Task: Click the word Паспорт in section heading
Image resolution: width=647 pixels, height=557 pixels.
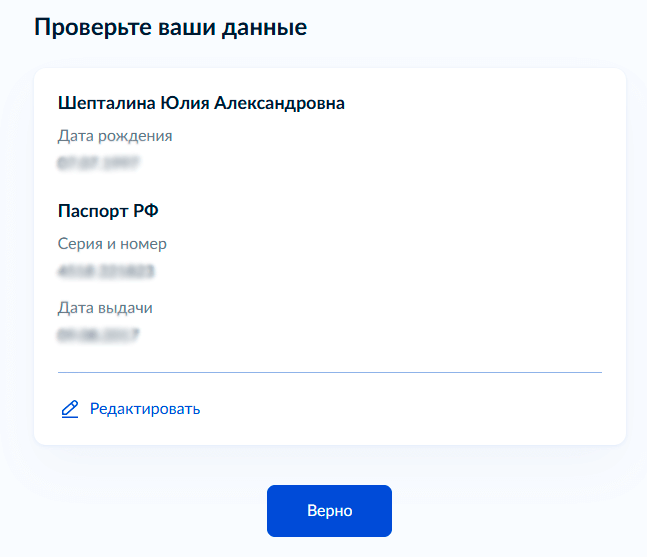Action: (x=93, y=211)
